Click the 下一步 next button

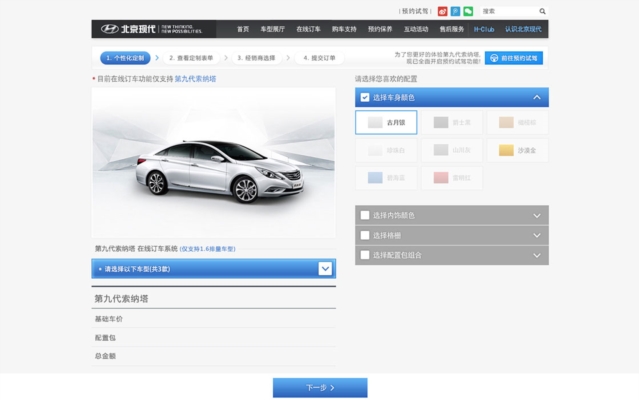point(320,387)
